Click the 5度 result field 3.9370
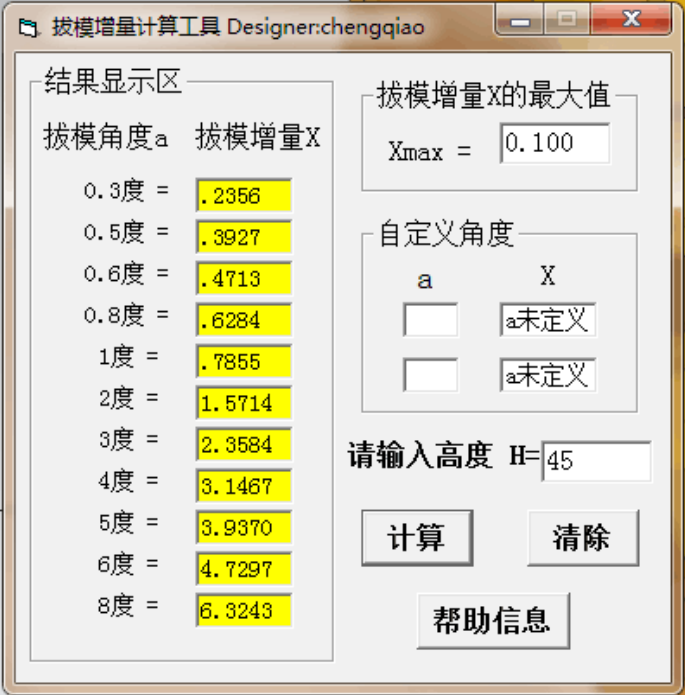The image size is (685, 695). [244, 527]
